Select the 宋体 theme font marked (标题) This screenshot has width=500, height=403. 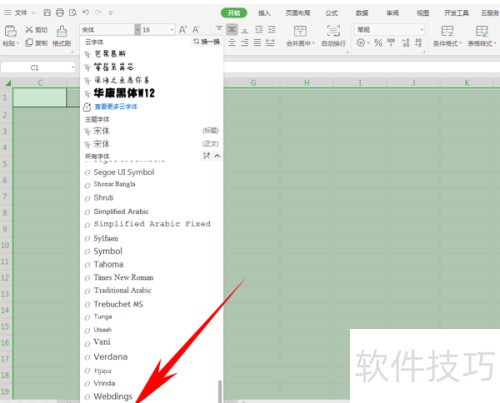(152, 131)
